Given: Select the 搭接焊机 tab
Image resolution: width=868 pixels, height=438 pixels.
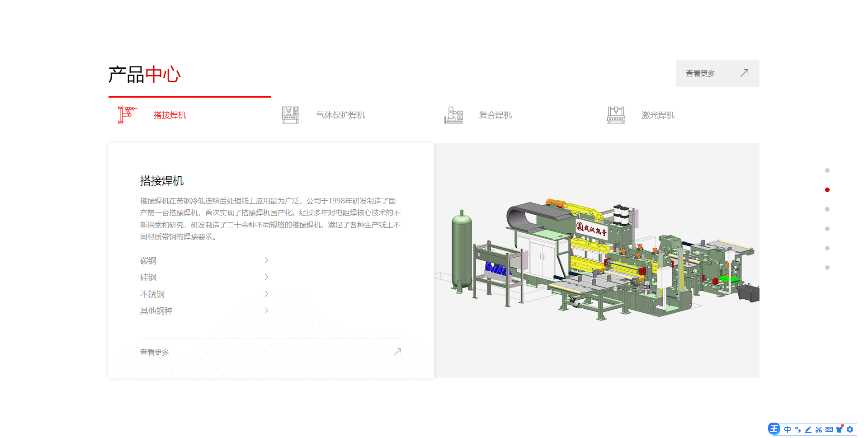Looking at the screenshot, I should click(190, 115).
